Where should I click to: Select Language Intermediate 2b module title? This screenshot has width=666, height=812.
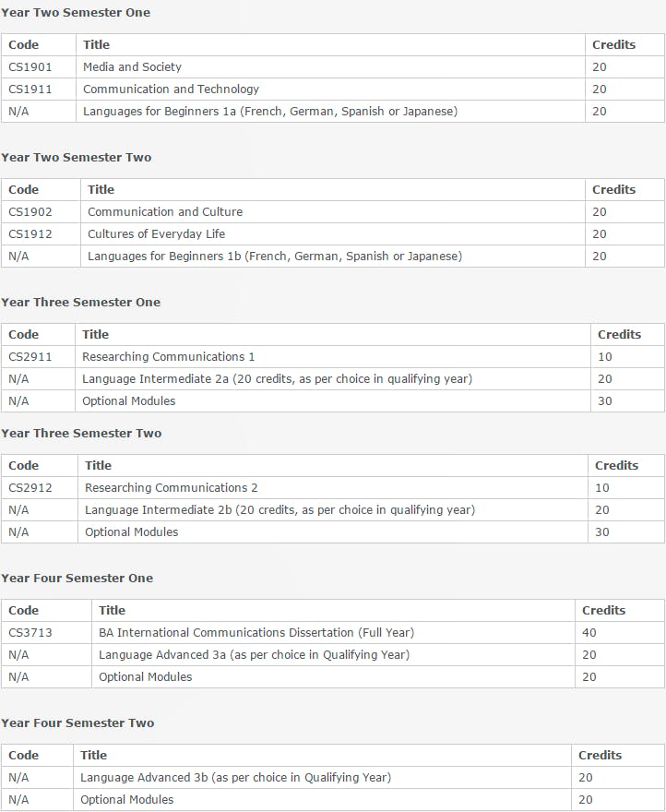279,509
